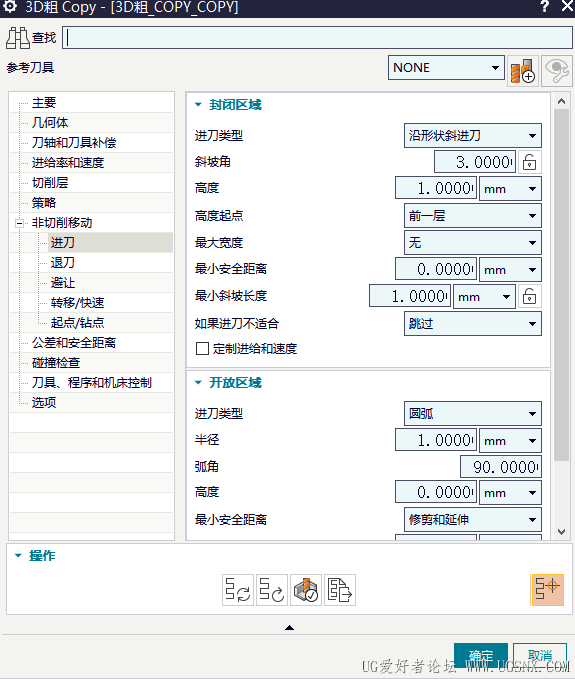Toggle the lock beside 最小斜坡长度
Image resolution: width=575 pixels, height=679 pixels.
pos(529,296)
